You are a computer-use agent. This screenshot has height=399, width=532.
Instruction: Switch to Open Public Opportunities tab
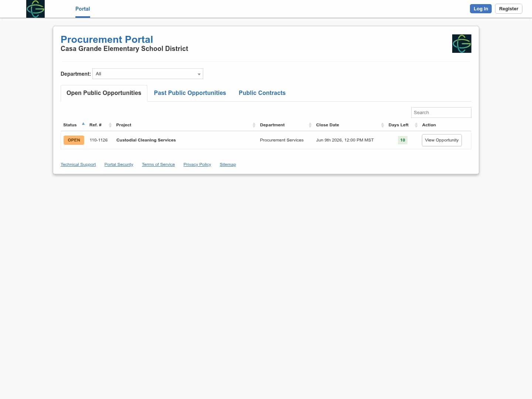point(104,93)
